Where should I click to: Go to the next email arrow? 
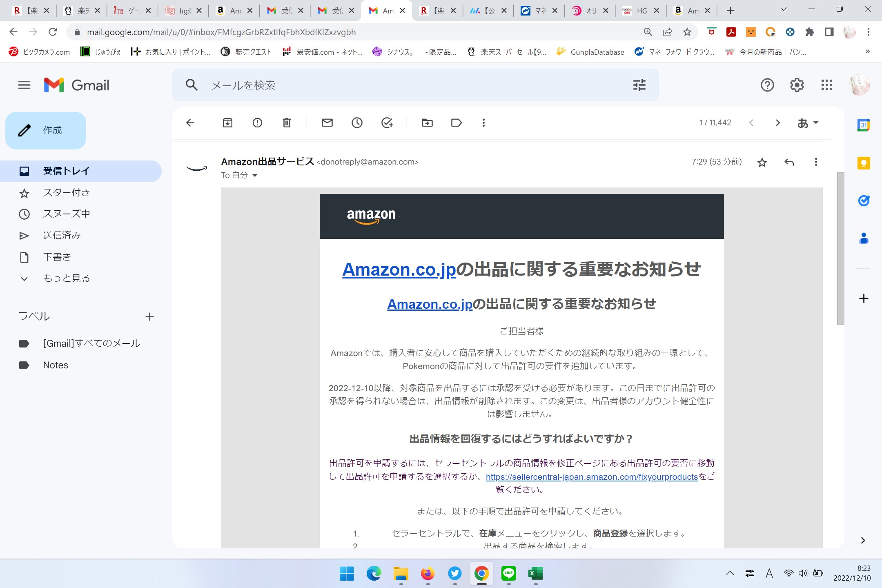point(777,123)
